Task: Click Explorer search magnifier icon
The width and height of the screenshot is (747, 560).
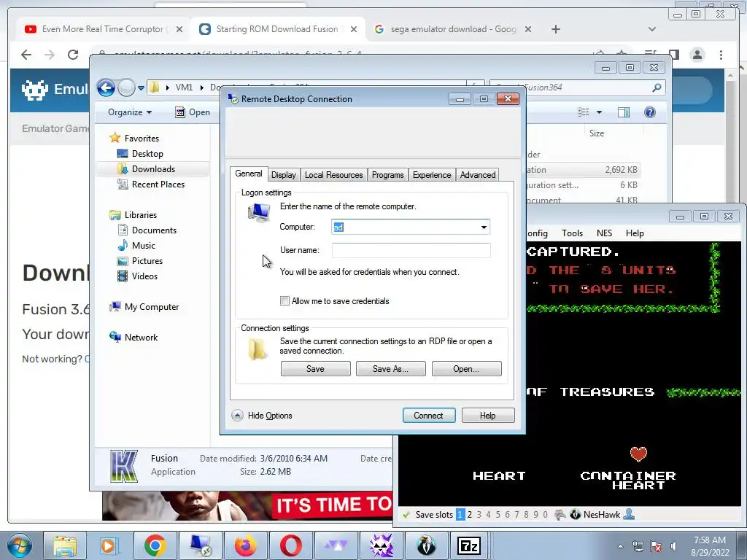Action: point(657,87)
